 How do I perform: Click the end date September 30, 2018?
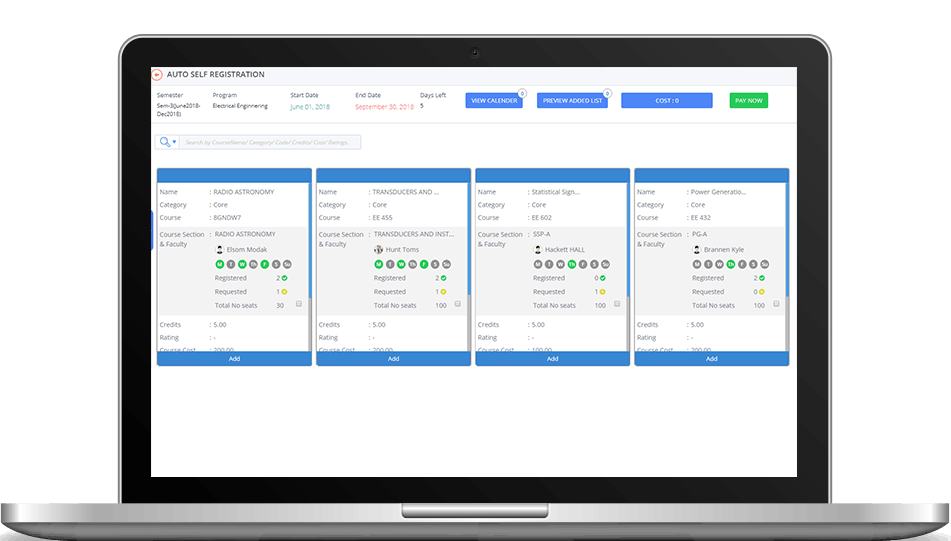point(385,107)
